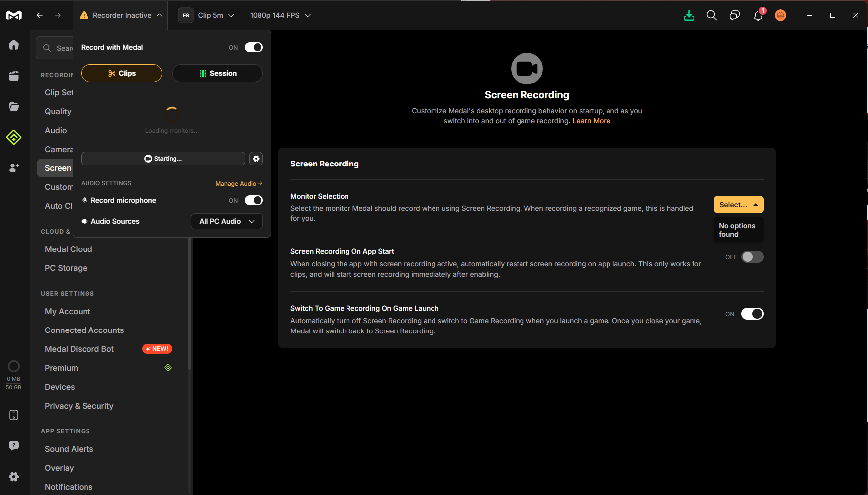Click the storage usage circle indicator

[14, 366]
